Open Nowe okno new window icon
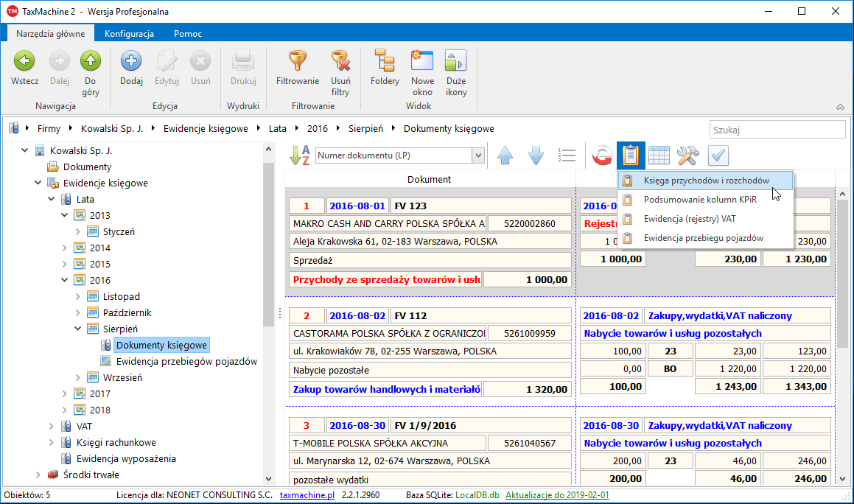The image size is (854, 504). coord(422,62)
